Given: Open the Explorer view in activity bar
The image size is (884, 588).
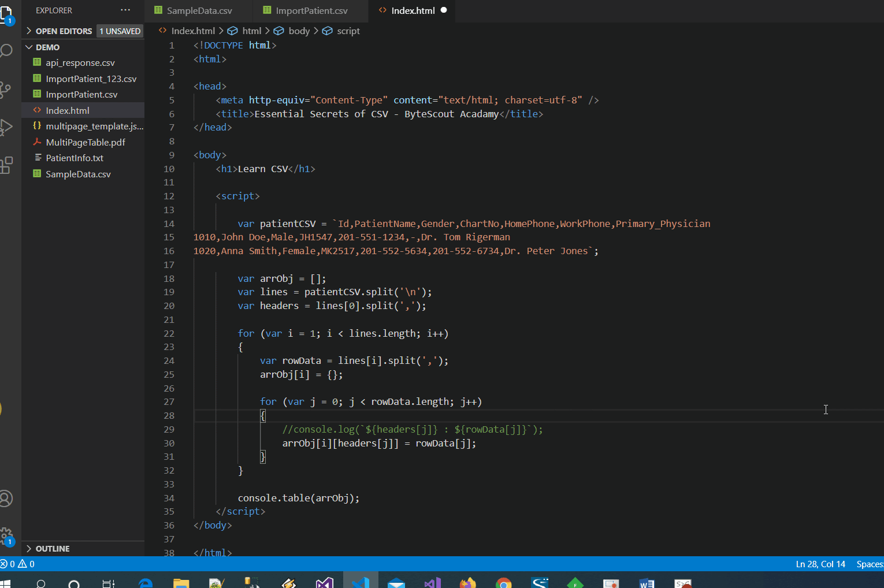Looking at the screenshot, I should coord(6,14).
